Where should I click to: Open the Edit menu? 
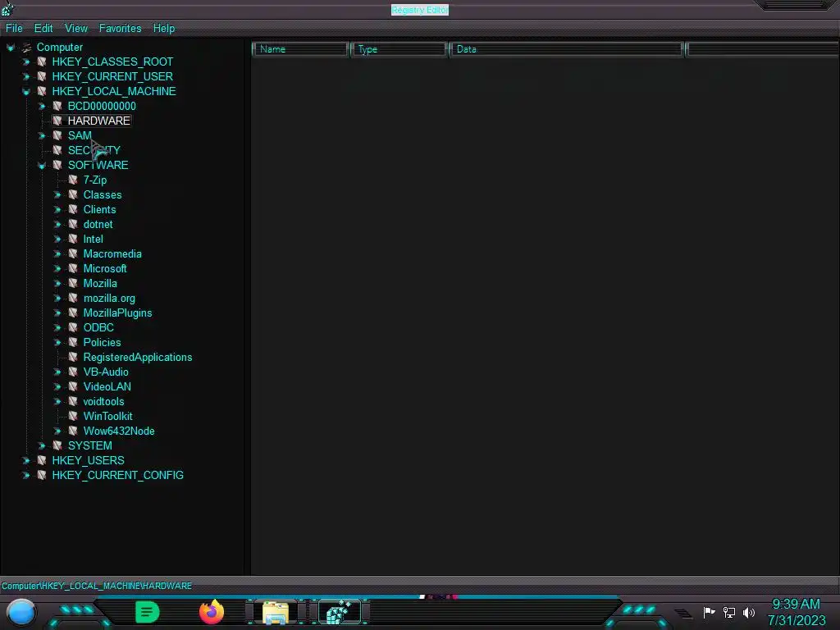click(x=43, y=29)
